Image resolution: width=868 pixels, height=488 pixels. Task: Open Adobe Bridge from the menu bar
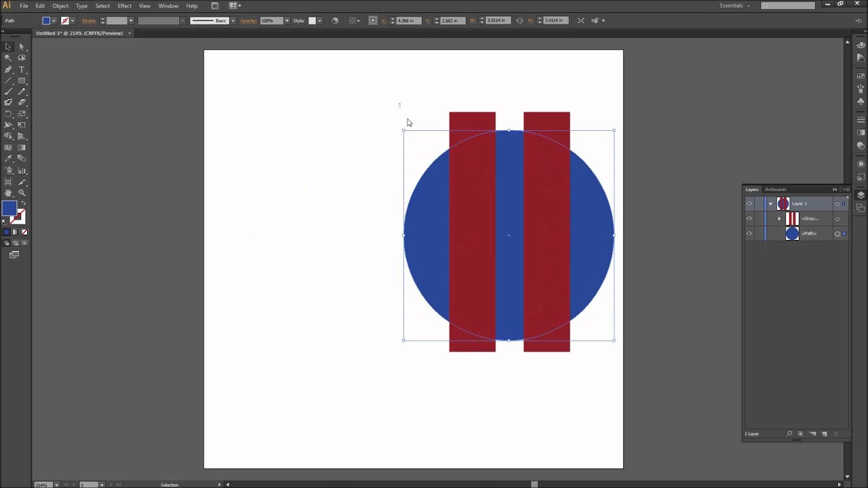[215, 5]
